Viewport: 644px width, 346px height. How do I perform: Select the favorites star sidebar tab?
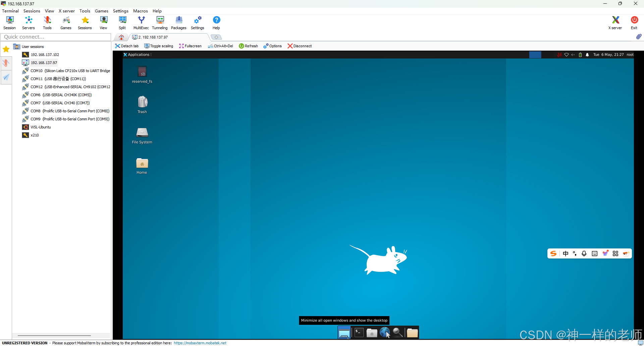[6, 49]
